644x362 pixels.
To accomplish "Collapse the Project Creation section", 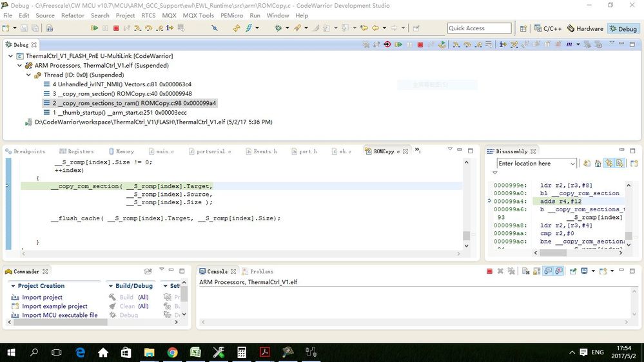I will click(x=13, y=285).
